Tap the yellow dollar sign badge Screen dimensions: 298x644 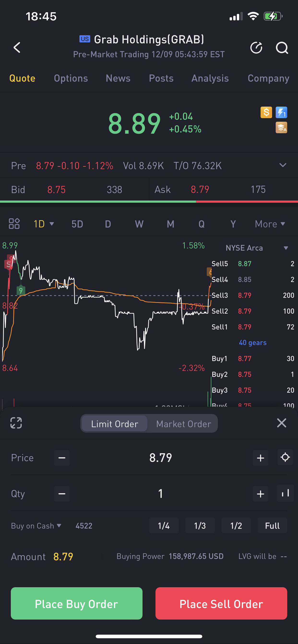tap(266, 113)
